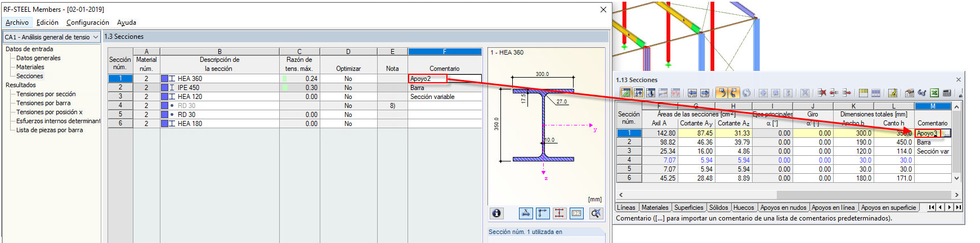Click red waveform graph icon in table toolbar
The height and width of the screenshot is (243, 980).
[675, 93]
